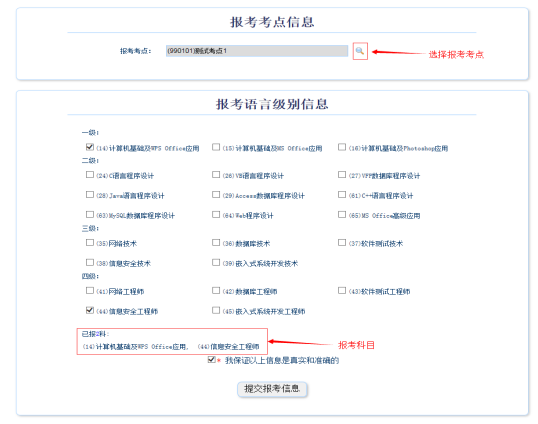
Task: Toggle 我保证以上信息是真实和准确的 checkbox
Action: [x=211, y=360]
